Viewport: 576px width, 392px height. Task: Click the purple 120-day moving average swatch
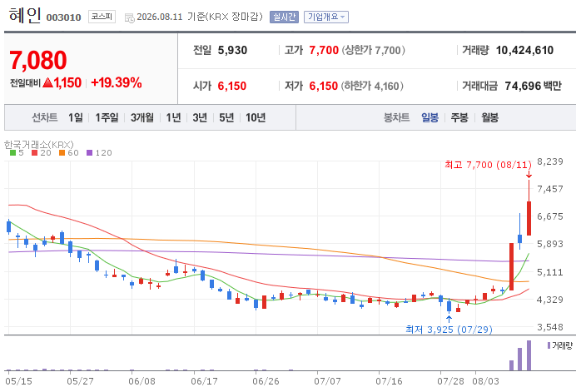90,153
